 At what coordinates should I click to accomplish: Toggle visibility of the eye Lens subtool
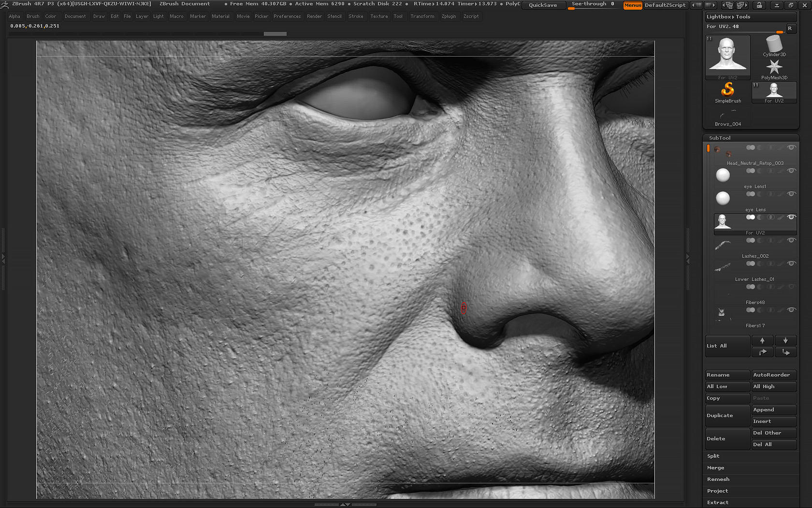[x=792, y=193]
